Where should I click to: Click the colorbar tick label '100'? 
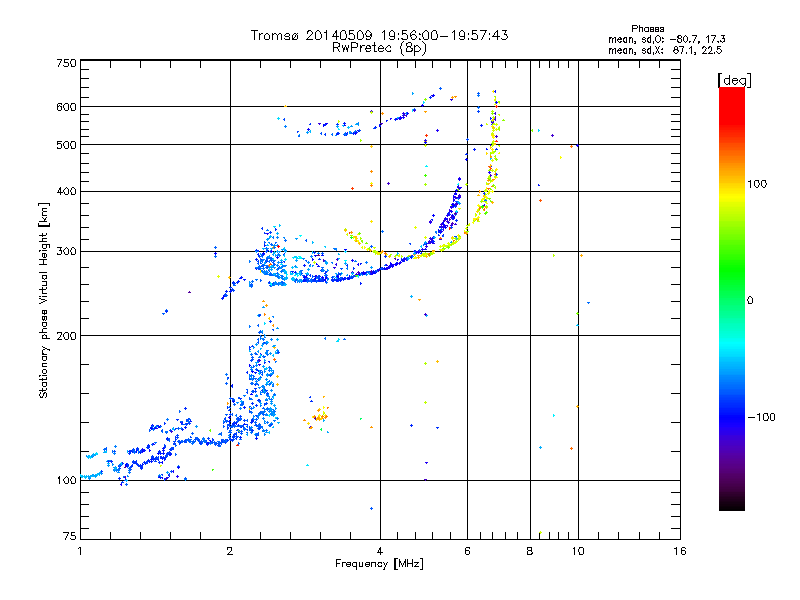tap(757, 184)
